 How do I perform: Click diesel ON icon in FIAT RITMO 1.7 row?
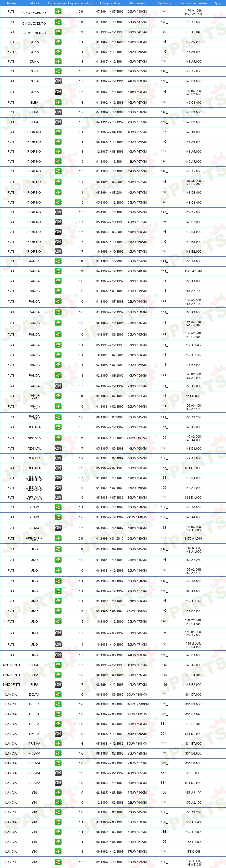(x=58, y=528)
